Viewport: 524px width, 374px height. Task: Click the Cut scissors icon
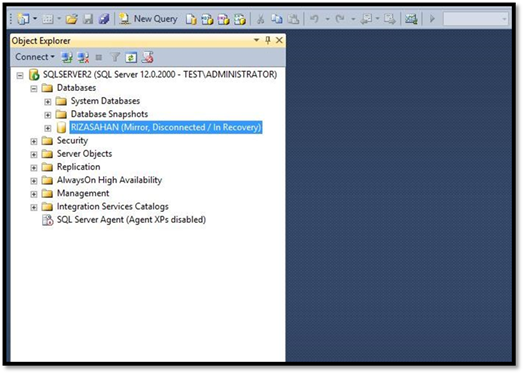pos(260,19)
